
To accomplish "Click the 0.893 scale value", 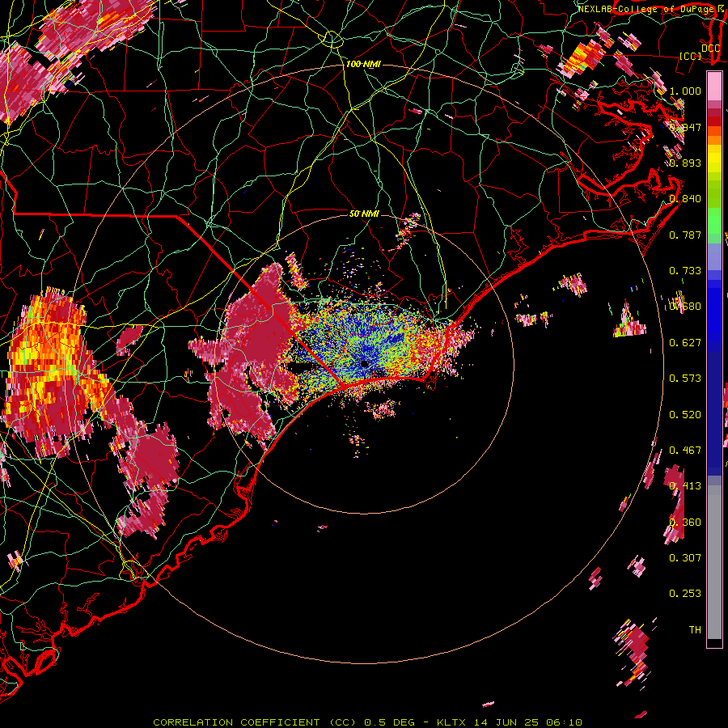I will [685, 163].
